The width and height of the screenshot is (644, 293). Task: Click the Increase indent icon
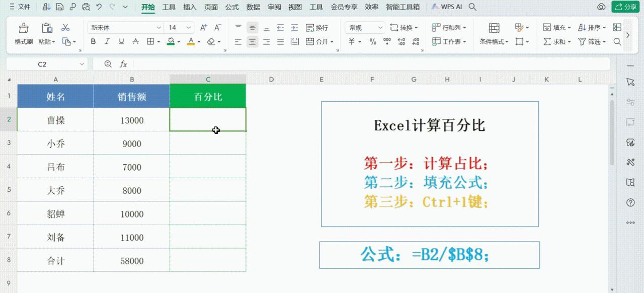coord(295,28)
